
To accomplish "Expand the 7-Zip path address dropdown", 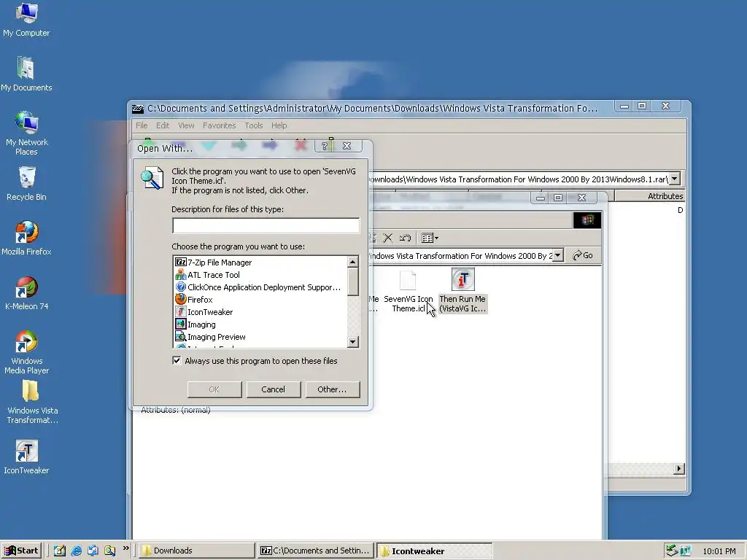I will (674, 179).
